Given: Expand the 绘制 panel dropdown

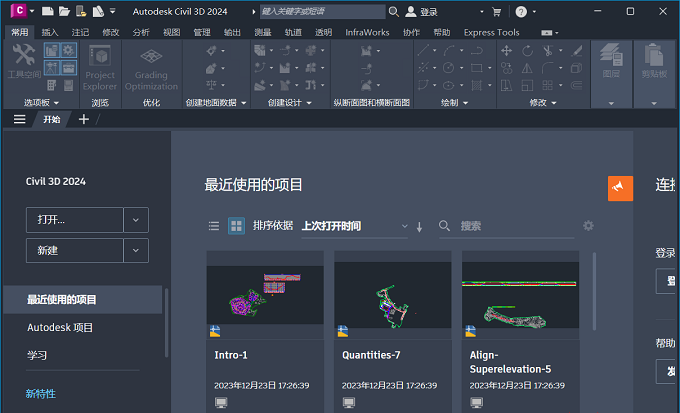Looking at the screenshot, I should [x=466, y=103].
